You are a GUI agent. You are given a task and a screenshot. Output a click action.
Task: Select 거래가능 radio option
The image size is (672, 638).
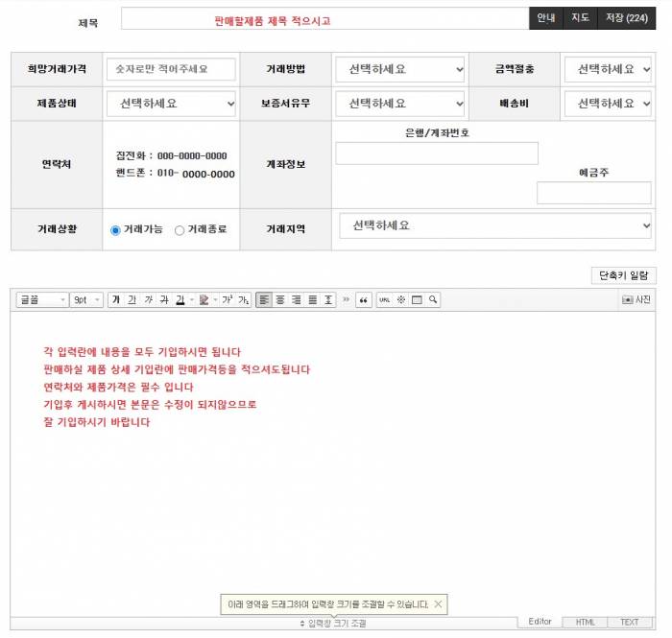(115, 230)
